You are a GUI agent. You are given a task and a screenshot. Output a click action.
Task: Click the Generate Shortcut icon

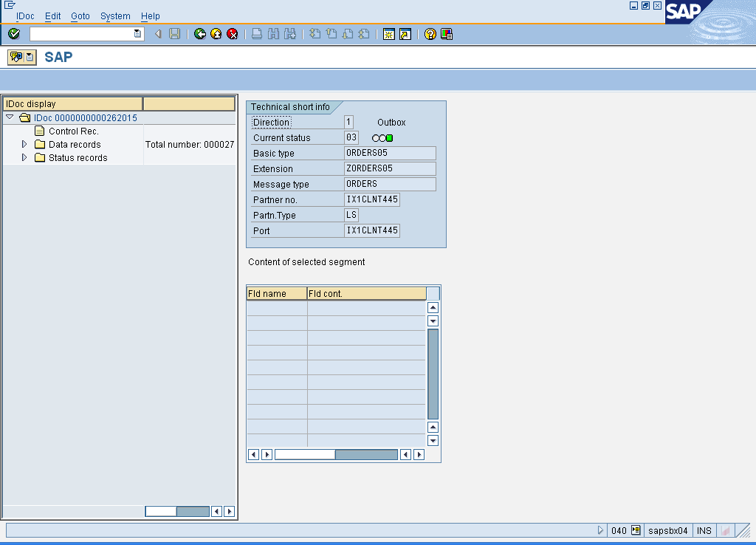pos(405,34)
